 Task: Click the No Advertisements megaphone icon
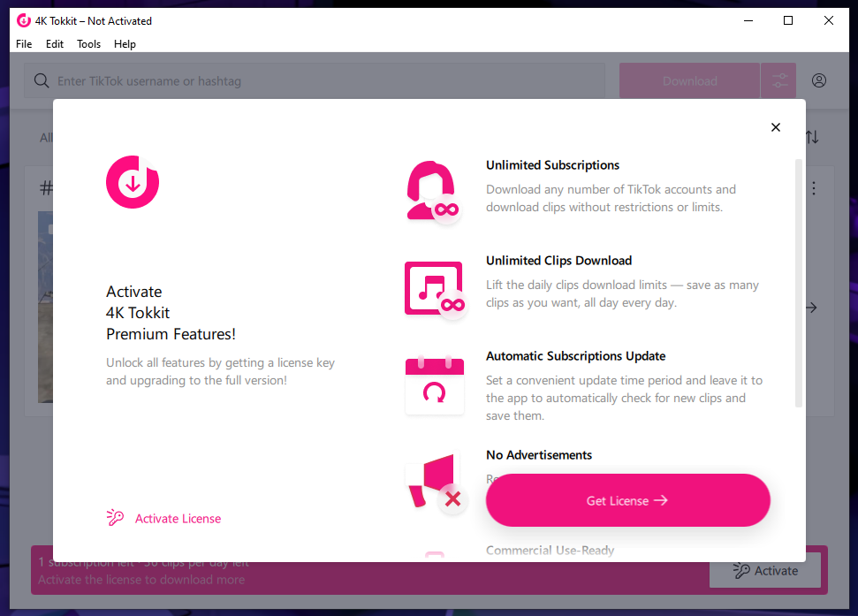click(433, 482)
